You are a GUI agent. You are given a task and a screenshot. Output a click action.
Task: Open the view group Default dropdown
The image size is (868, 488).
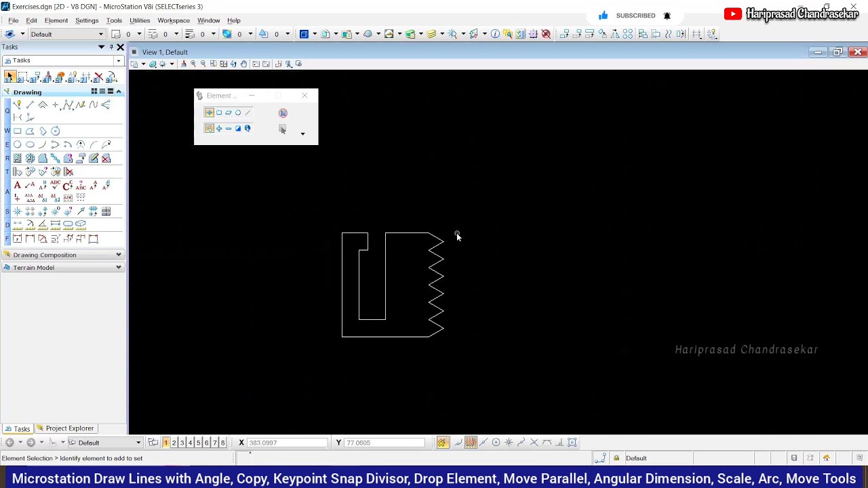pos(138,443)
